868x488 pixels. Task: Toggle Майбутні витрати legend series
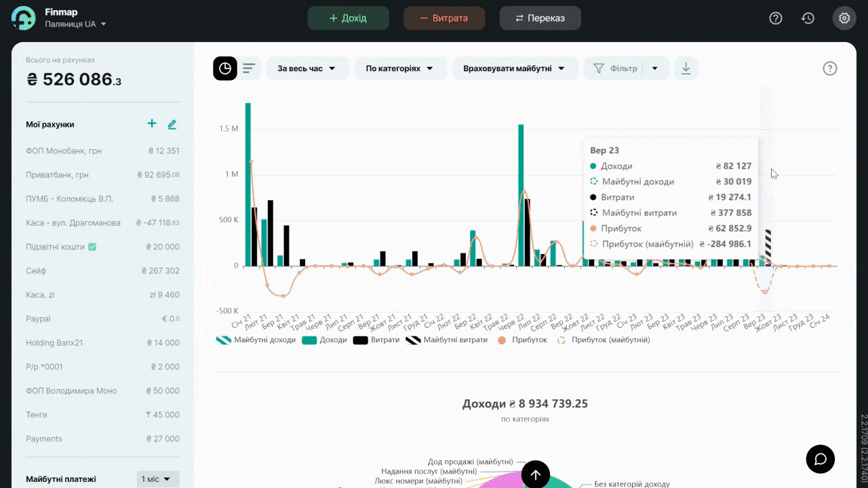(447, 340)
